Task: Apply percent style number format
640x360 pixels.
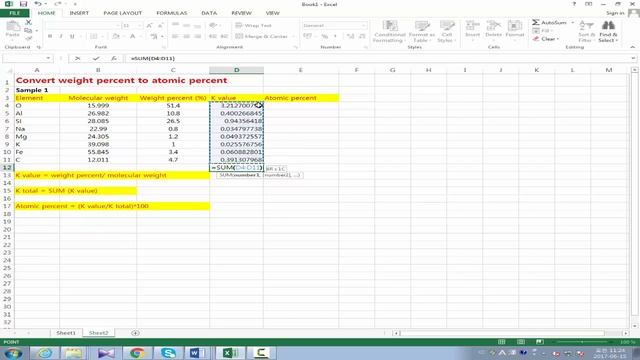Action: [324, 36]
